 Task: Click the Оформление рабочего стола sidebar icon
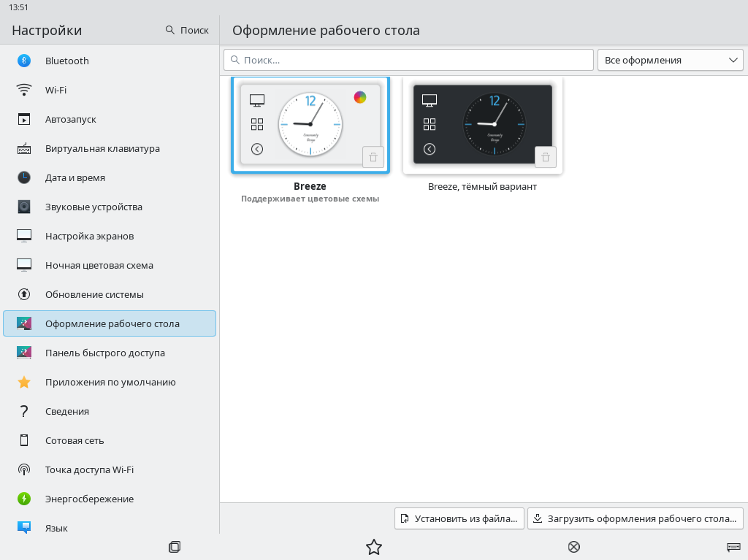coord(24,323)
